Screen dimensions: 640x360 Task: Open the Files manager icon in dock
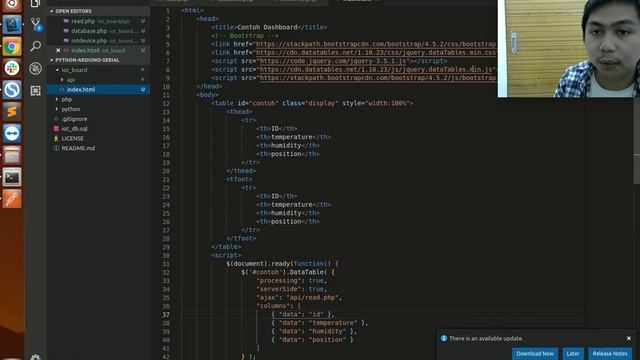tap(12, 155)
